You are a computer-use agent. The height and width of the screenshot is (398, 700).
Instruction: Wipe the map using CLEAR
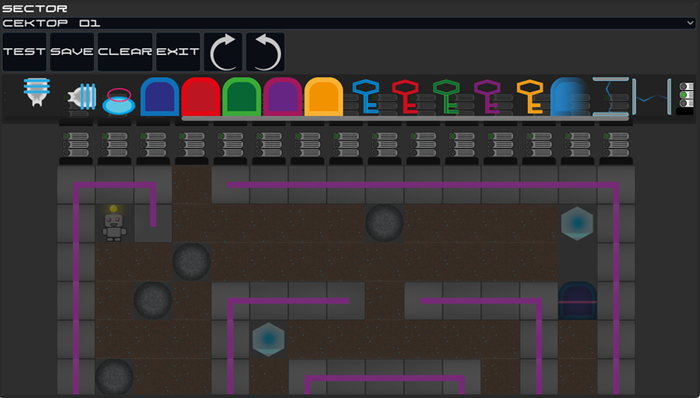(x=125, y=52)
